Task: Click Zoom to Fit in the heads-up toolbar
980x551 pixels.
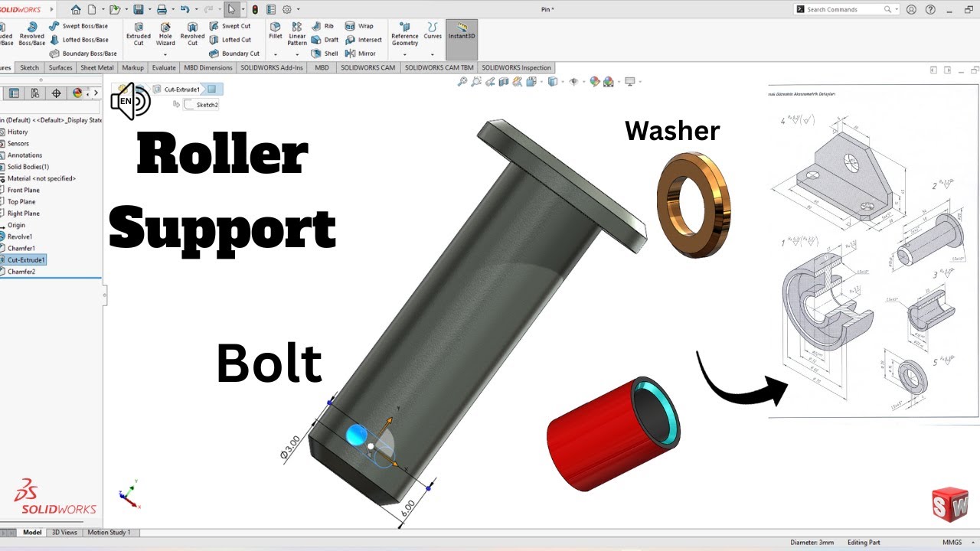Action: point(462,82)
